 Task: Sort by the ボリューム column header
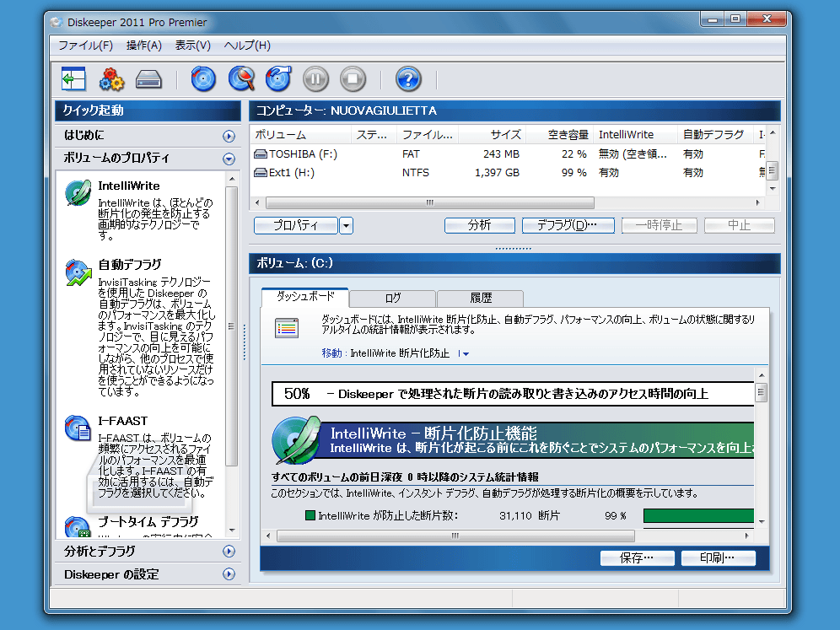(300, 134)
